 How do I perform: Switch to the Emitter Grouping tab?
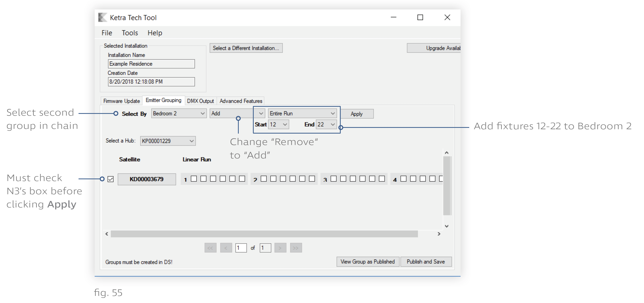point(164,100)
